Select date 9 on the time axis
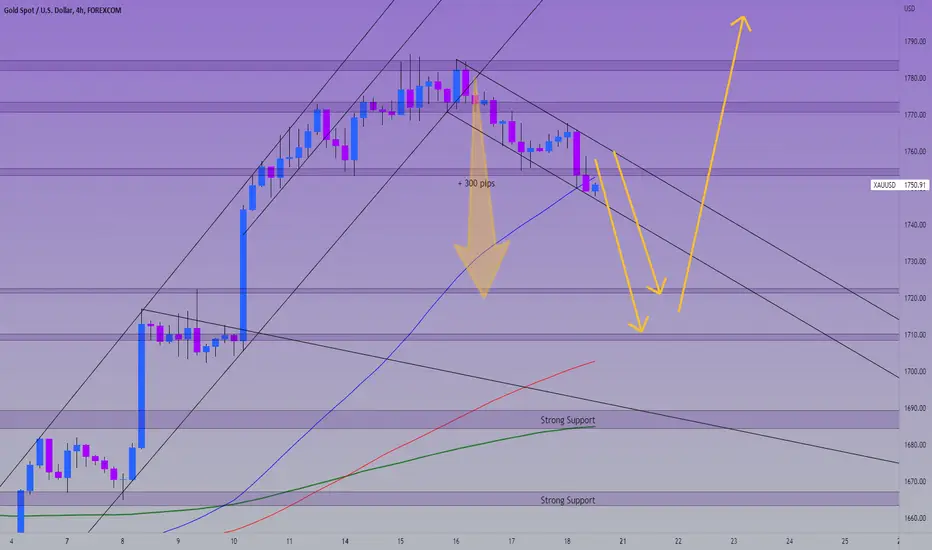 [x=178, y=541]
